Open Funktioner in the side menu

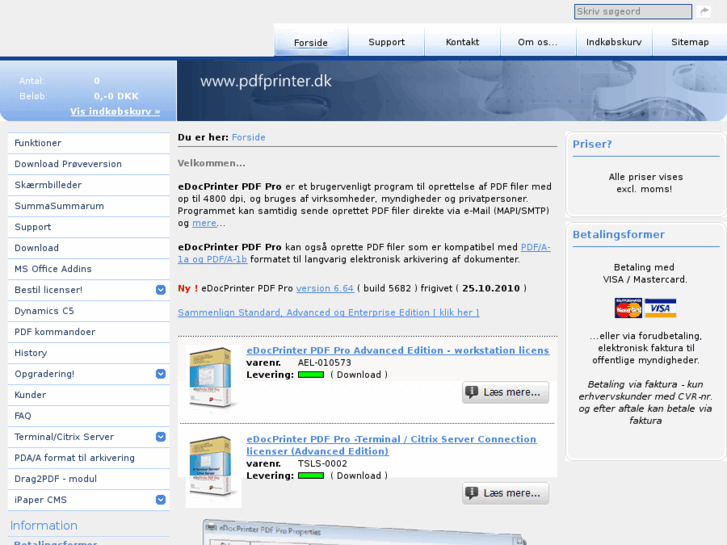tap(89, 143)
